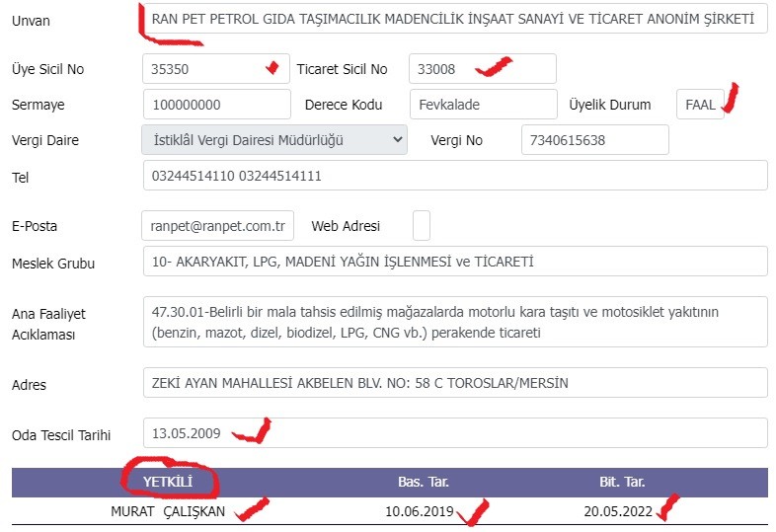Viewport: 776px width, 532px height.
Task: Click the Unvan company name field
Action: tap(455, 19)
